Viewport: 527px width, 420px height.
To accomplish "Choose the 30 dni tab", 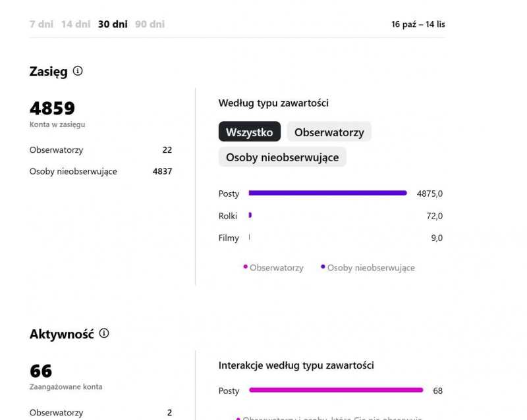I will 113,24.
